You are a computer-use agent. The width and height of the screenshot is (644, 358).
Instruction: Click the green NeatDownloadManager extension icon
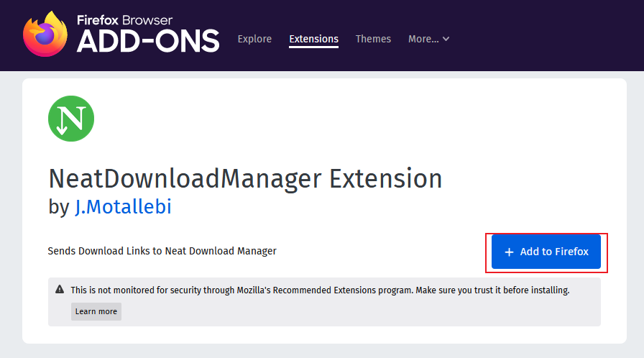71,119
